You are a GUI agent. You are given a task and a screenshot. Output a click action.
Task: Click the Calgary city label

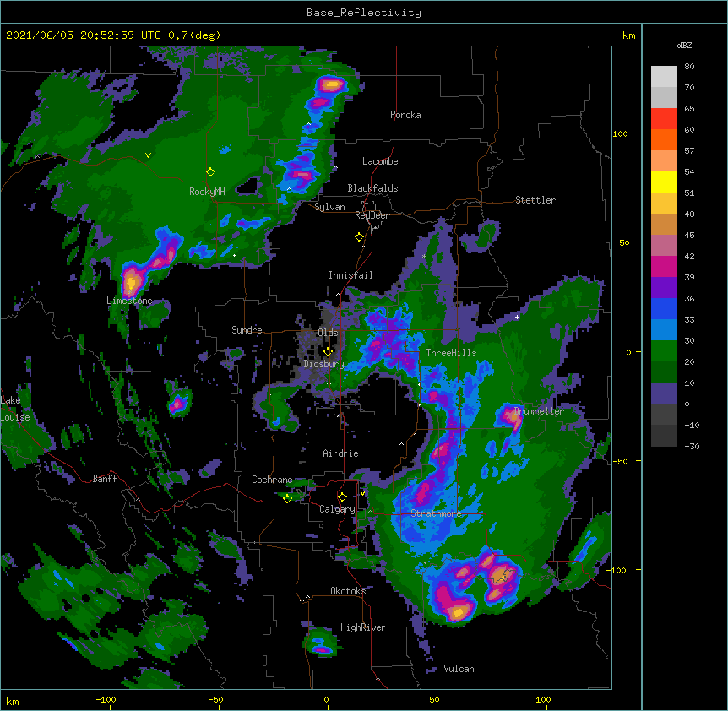[338, 509]
